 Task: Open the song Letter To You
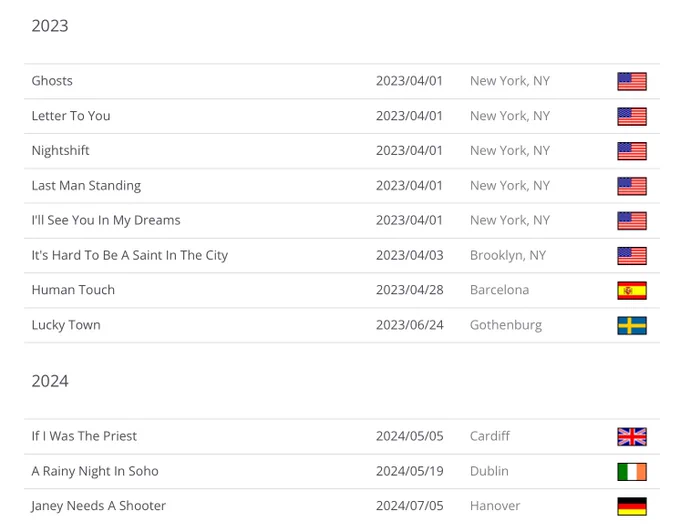click(71, 116)
